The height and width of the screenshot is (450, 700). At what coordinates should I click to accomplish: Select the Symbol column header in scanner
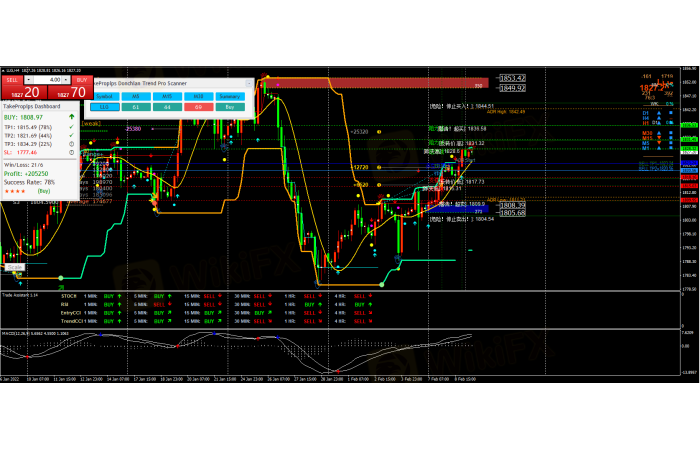click(x=105, y=97)
